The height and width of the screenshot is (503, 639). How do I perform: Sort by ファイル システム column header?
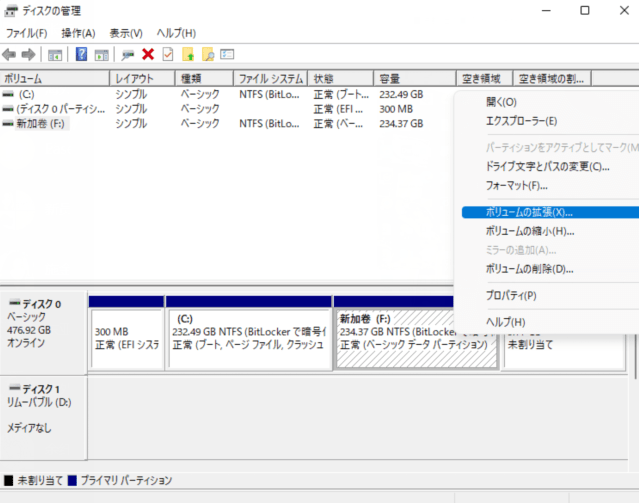pyautogui.click(x=271, y=78)
